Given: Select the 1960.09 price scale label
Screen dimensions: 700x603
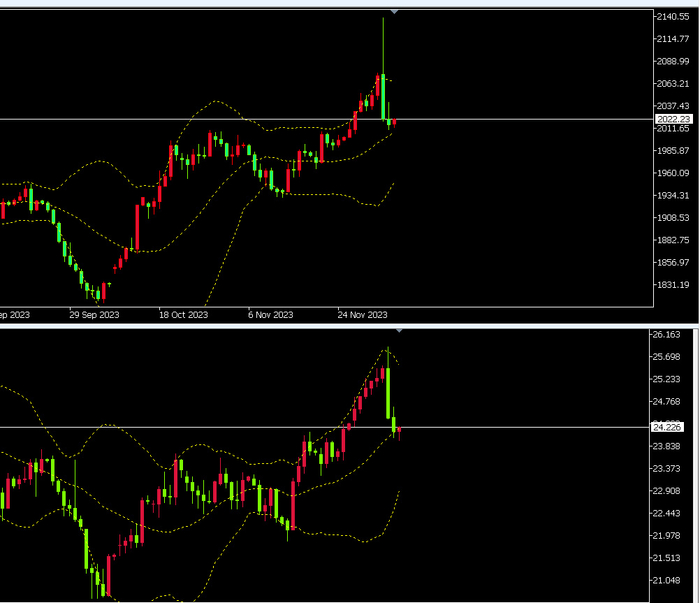Looking at the screenshot, I should click(673, 173).
